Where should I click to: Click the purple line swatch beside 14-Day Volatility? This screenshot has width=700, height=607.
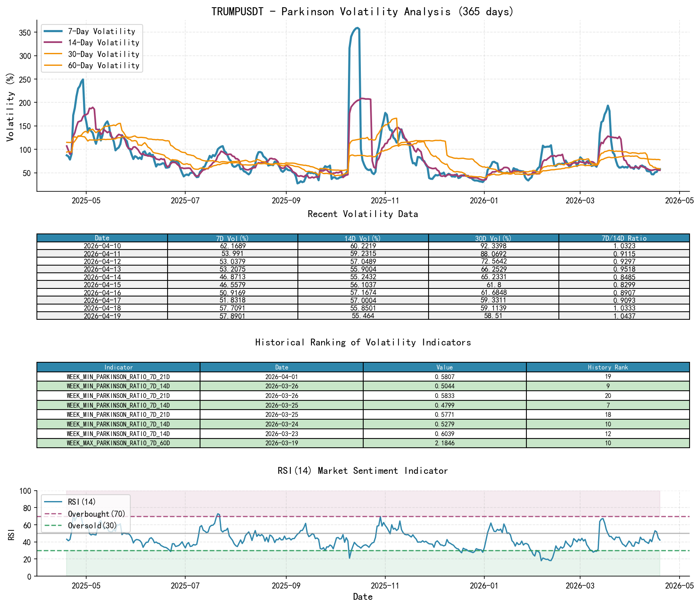click(54, 43)
